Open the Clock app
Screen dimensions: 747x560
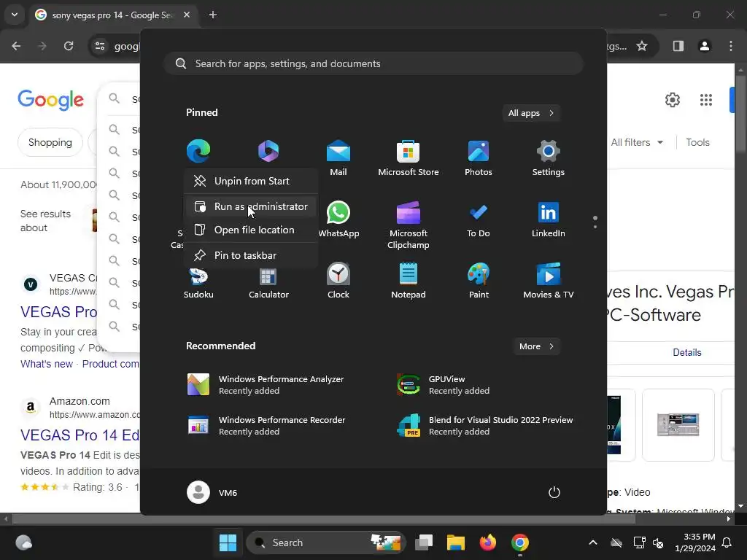pos(338,281)
